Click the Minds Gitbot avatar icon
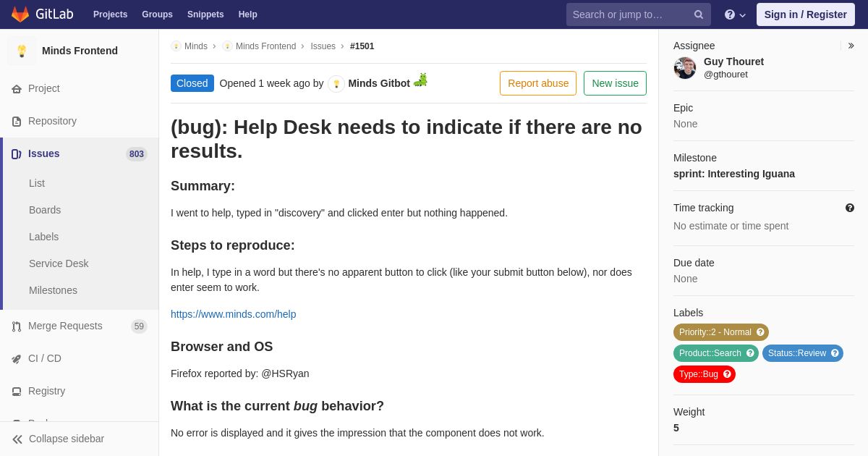This screenshot has height=456, width=868. pos(336,84)
